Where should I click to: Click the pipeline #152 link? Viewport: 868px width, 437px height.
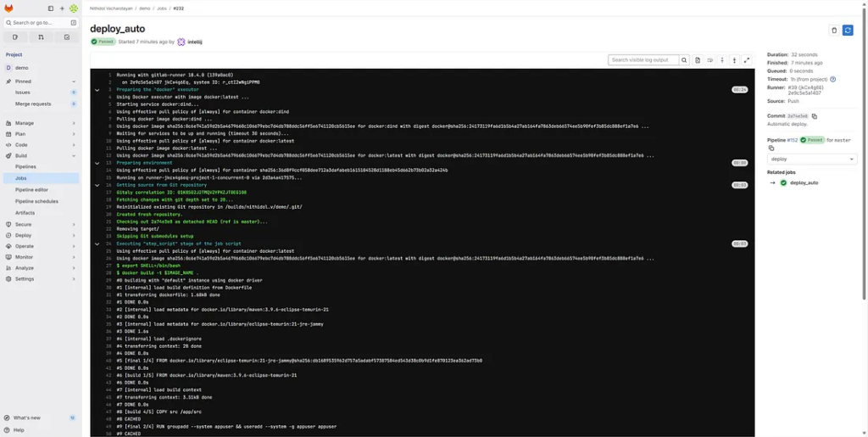click(792, 140)
